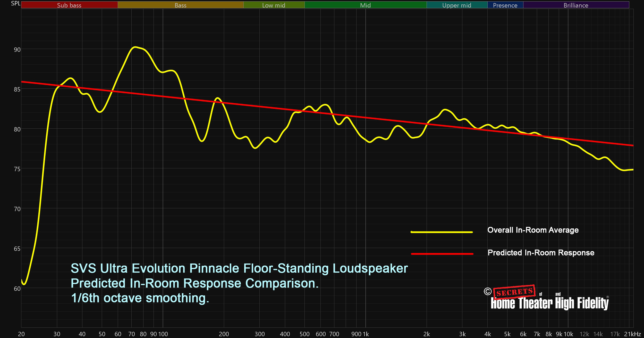Click the 75 dB axis value
644x338 pixels.
17,169
